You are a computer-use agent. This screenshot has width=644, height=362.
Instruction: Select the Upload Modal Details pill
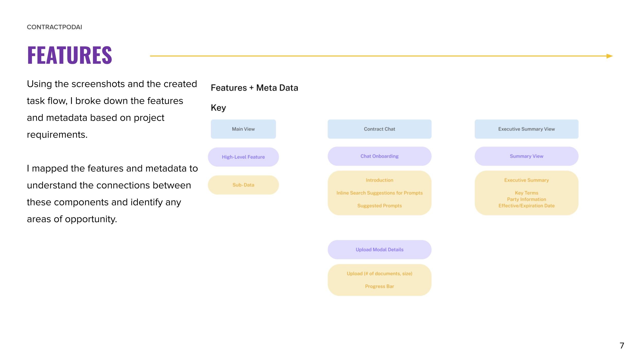(379, 249)
